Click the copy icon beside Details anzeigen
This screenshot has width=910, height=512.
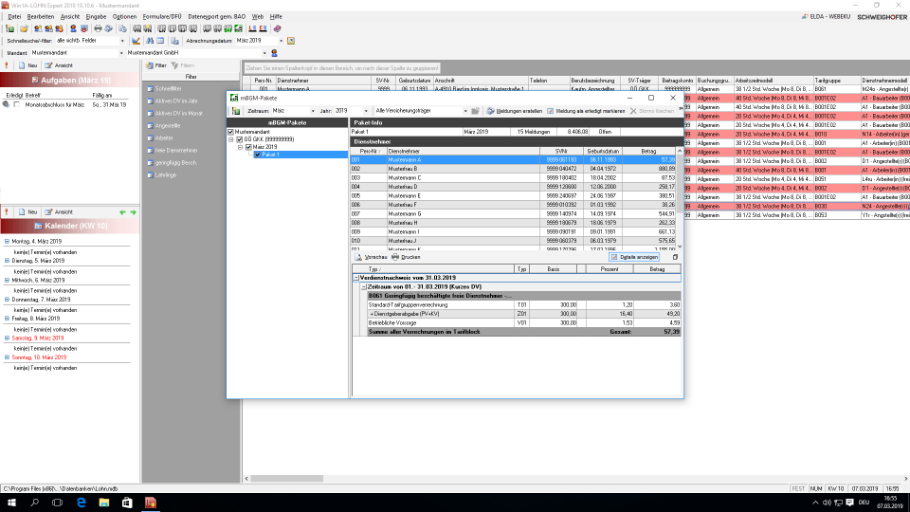[675, 257]
